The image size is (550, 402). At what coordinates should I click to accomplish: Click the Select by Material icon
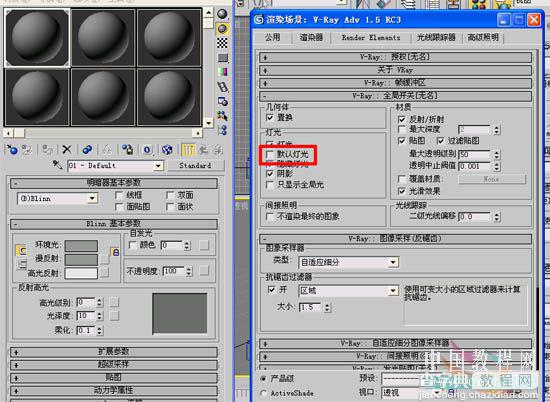pyautogui.click(x=222, y=116)
